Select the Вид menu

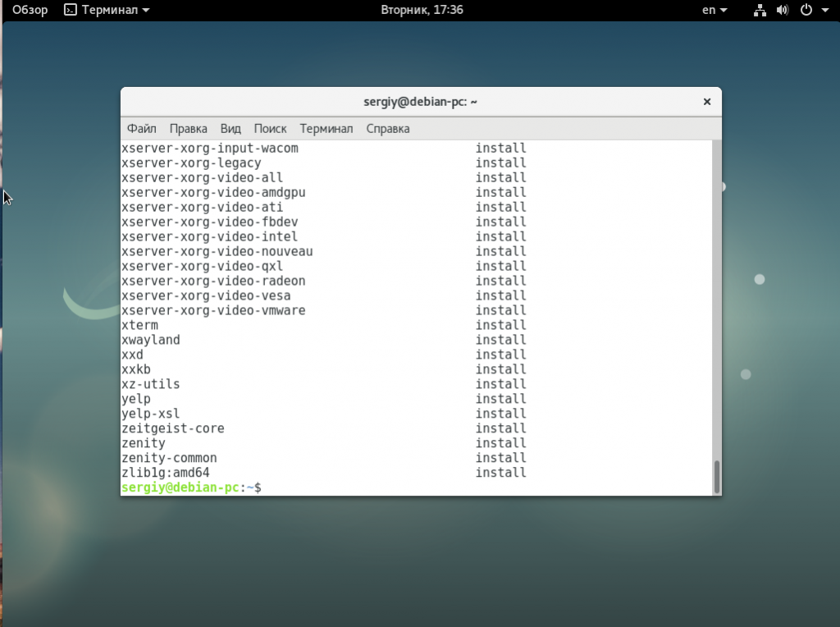[231, 129]
